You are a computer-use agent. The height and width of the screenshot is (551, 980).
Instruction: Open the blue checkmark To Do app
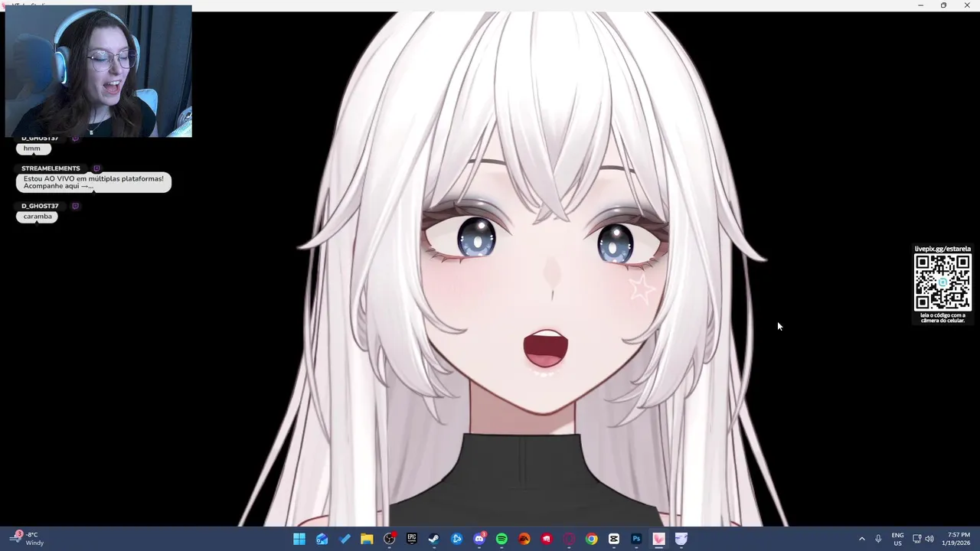[x=345, y=539]
